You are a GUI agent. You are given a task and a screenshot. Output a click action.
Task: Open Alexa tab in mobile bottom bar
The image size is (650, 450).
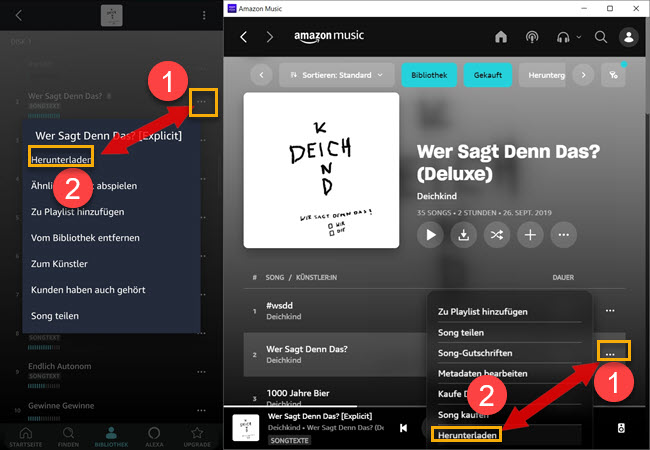coord(154,437)
